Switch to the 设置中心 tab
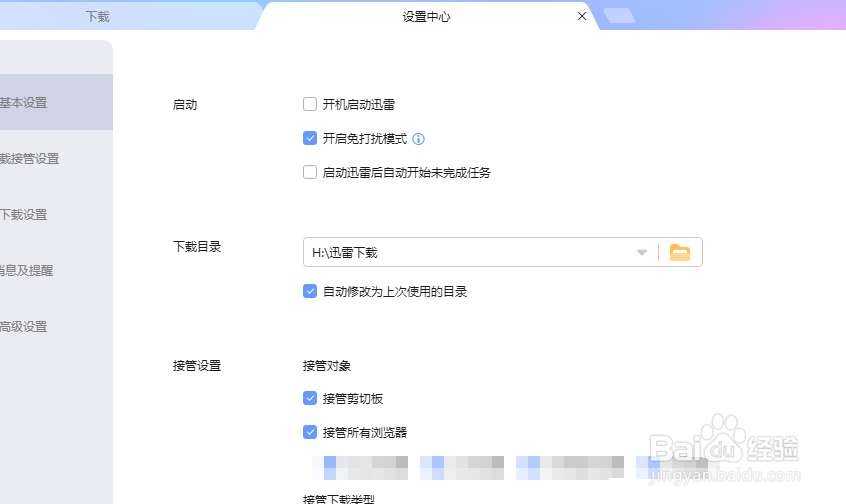The width and height of the screenshot is (846, 504). pyautogui.click(x=426, y=17)
